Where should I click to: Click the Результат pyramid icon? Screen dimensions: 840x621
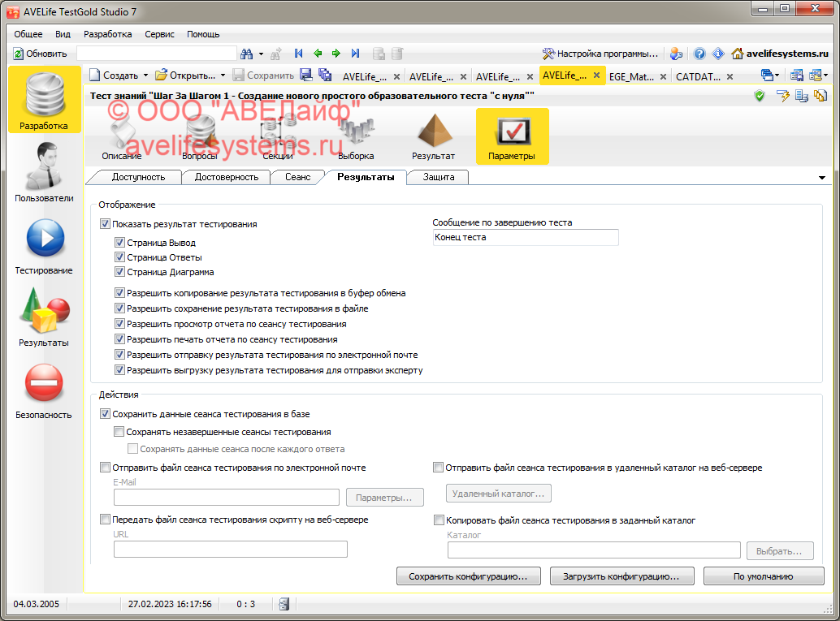433,136
